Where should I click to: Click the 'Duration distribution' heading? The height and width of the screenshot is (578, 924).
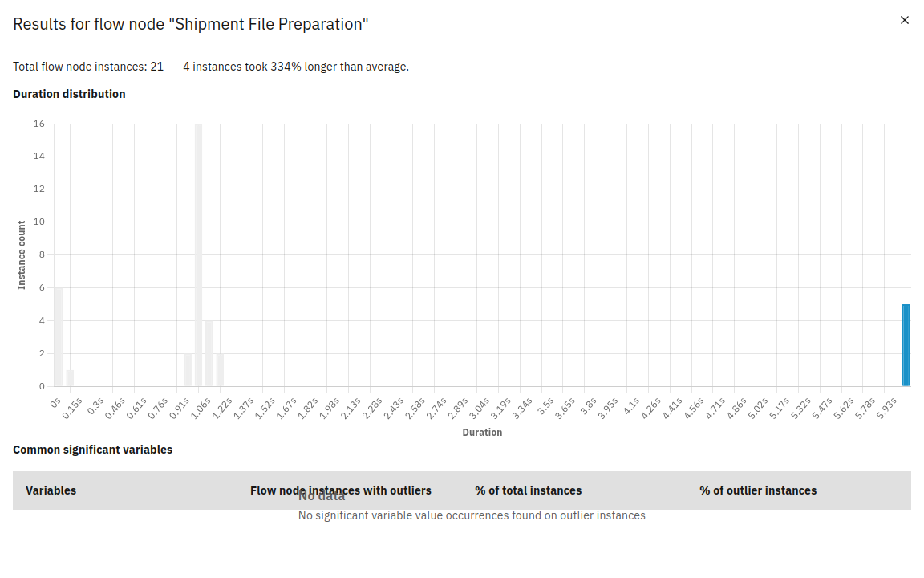coord(69,94)
